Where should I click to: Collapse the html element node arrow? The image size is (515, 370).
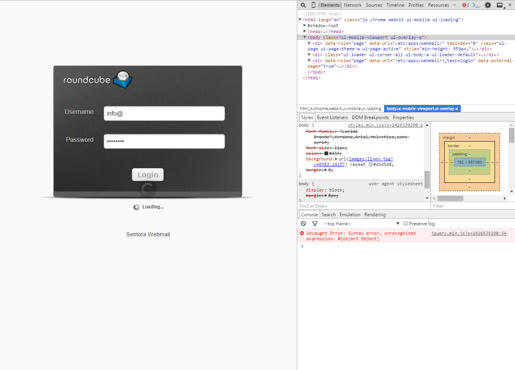(x=300, y=20)
